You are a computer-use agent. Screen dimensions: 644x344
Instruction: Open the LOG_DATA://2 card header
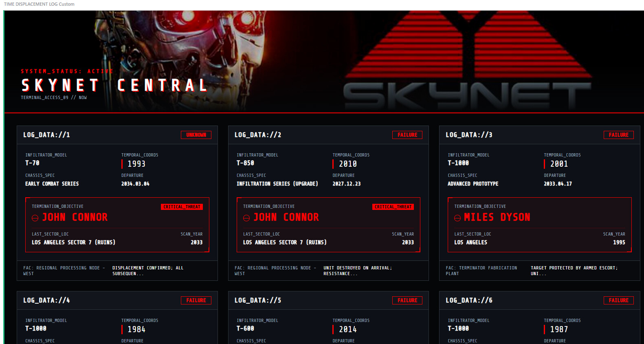(x=328, y=135)
